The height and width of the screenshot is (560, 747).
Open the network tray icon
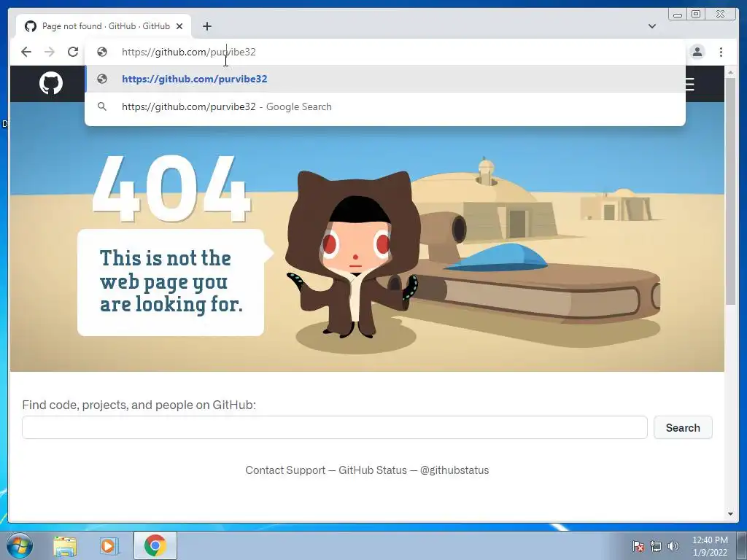[656, 546]
